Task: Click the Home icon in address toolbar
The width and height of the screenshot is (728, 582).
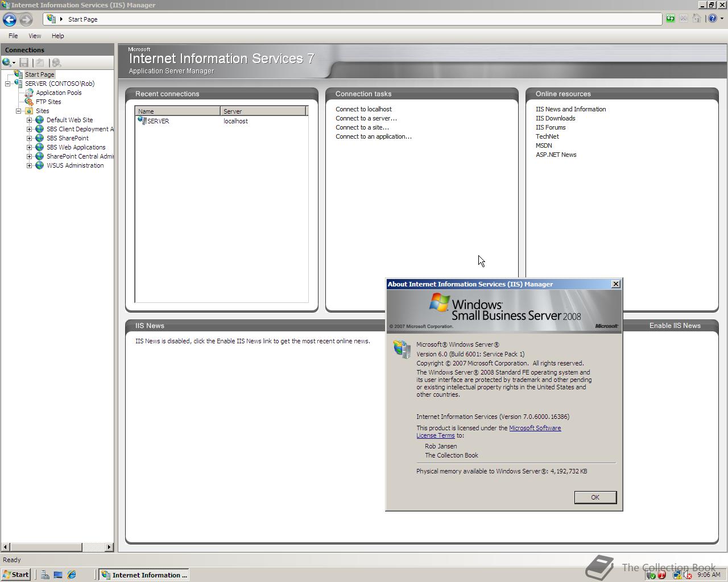Action: pos(697,19)
